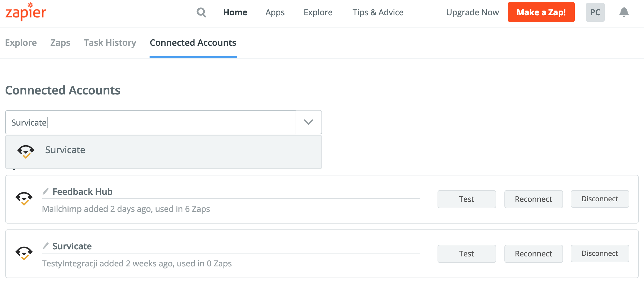Test the Feedback Hub account
Screen dimensions: 644x284
467,199
